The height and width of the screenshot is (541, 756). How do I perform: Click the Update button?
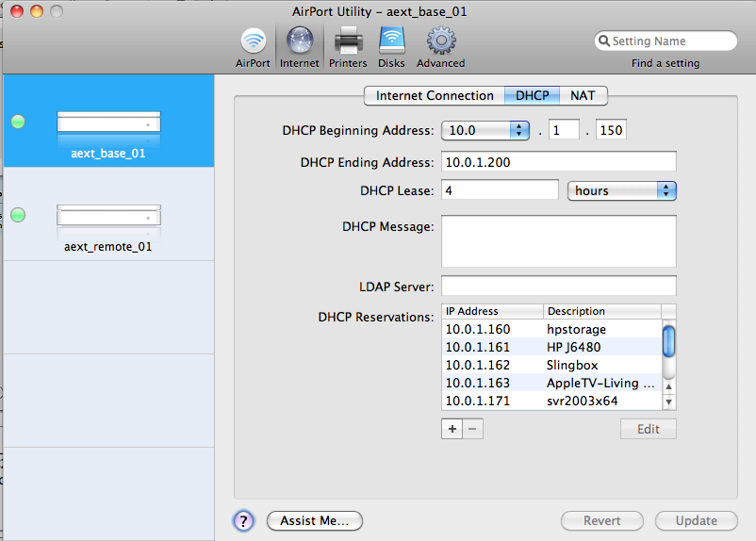696,521
